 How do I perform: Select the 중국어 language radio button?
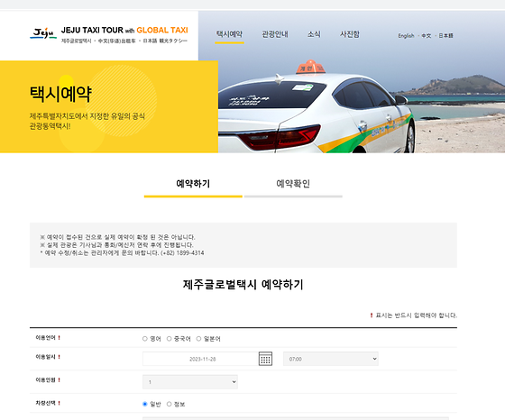click(x=170, y=339)
